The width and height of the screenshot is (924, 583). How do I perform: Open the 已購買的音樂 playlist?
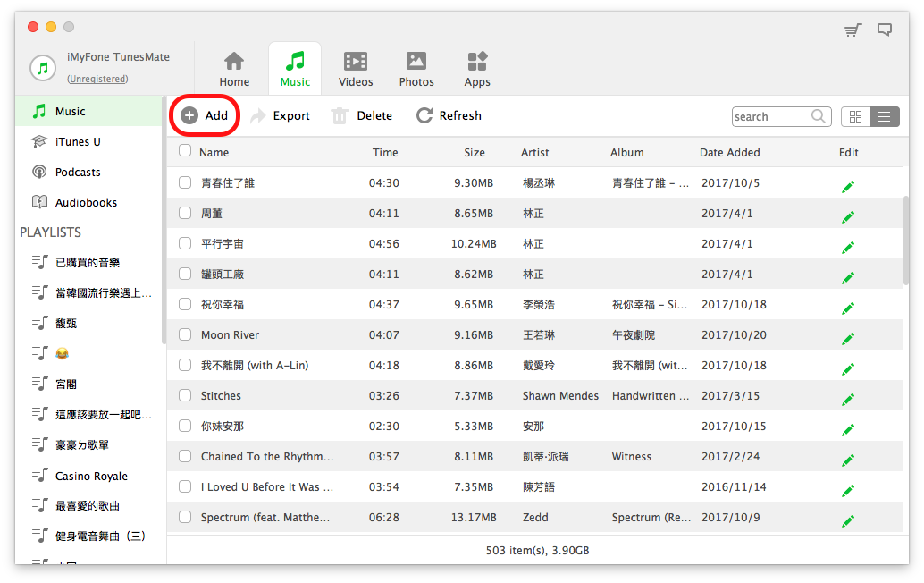88,262
